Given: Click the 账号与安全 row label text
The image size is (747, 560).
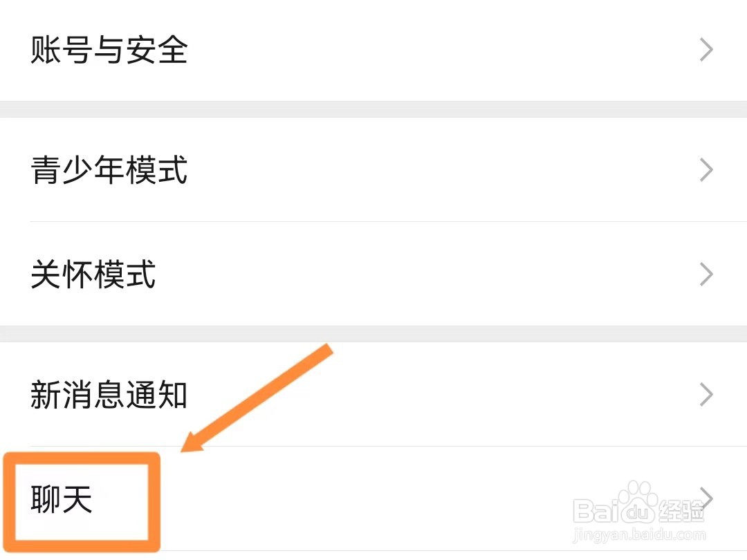Looking at the screenshot, I should [x=109, y=50].
